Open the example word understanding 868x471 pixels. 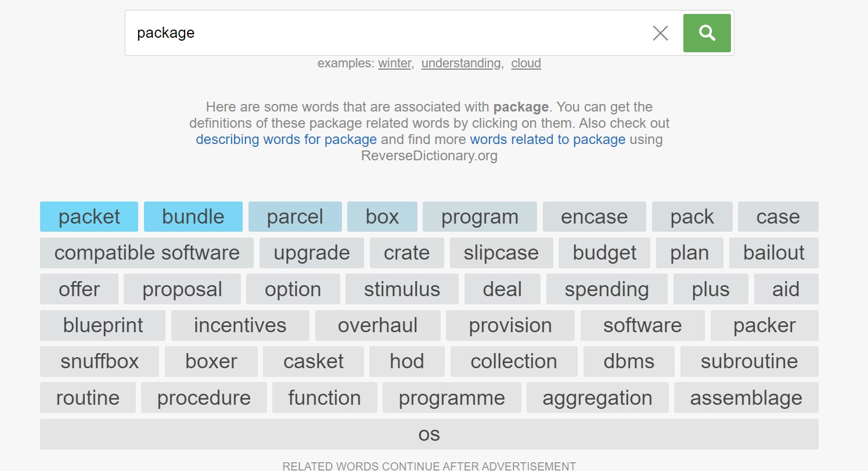click(460, 63)
